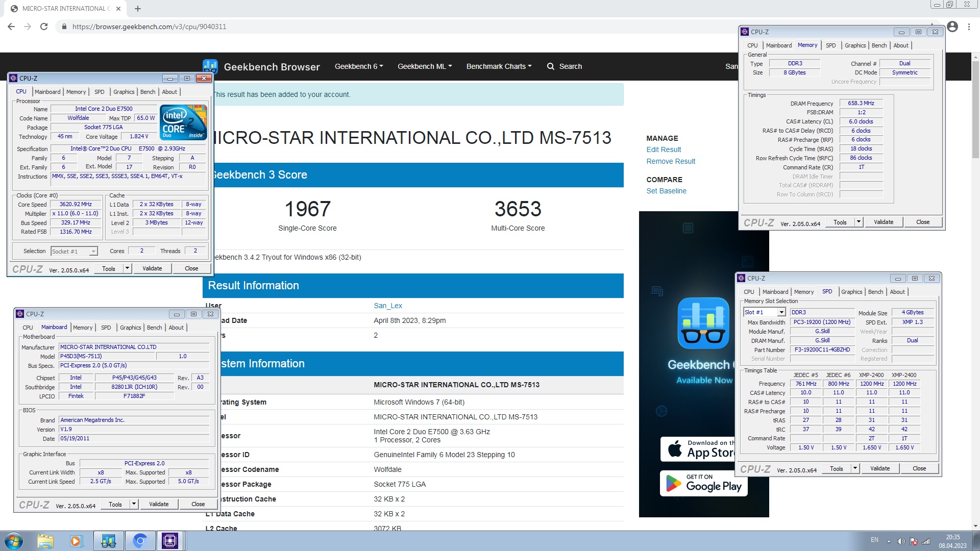Open the About tab in CPU window

pyautogui.click(x=169, y=92)
